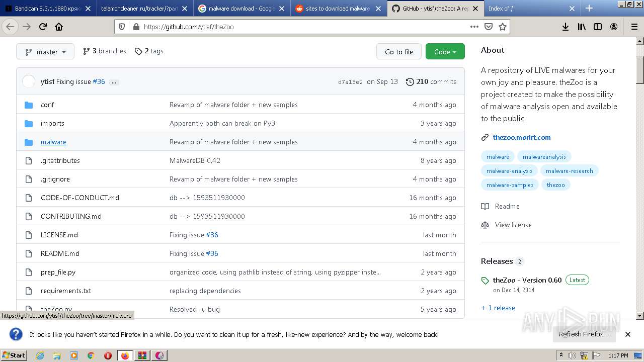Screen dimensions: 644x362
Task: Open Firefox Account menu
Action: tap(614, 27)
